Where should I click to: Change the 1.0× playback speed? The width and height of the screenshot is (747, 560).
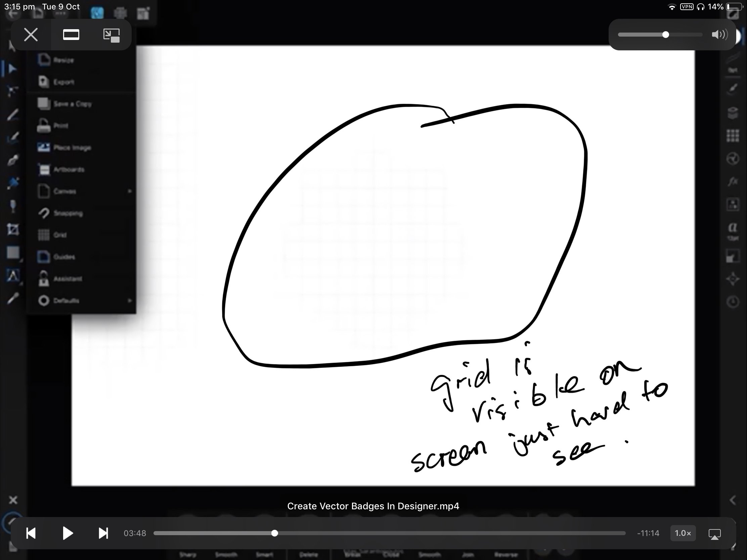click(683, 533)
